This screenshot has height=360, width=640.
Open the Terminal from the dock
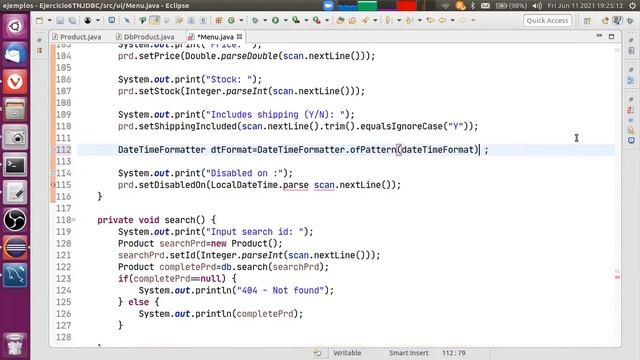pos(15,165)
